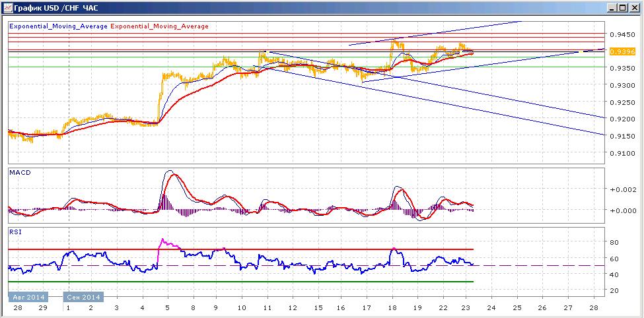Click the Сен 2014 month marker
The width and height of the screenshot is (644, 318).
(x=83, y=297)
